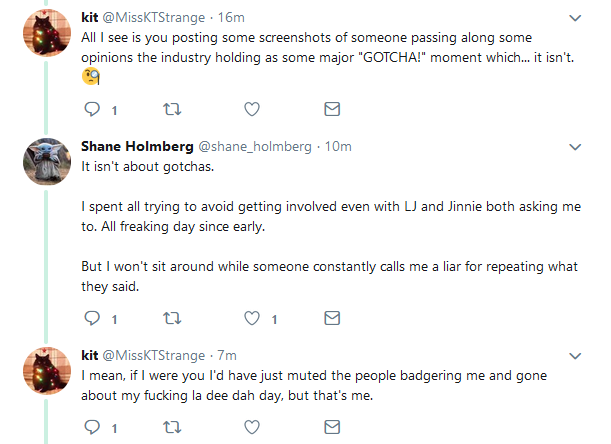Like kit's 16m tweet about screenshots
The width and height of the screenshot is (611, 444).
pyautogui.click(x=252, y=109)
